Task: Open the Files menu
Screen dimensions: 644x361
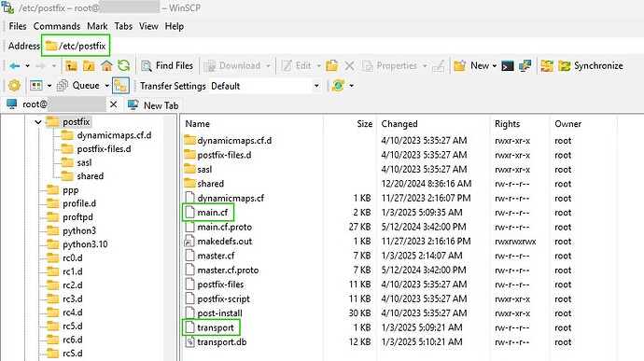Action: click(18, 26)
